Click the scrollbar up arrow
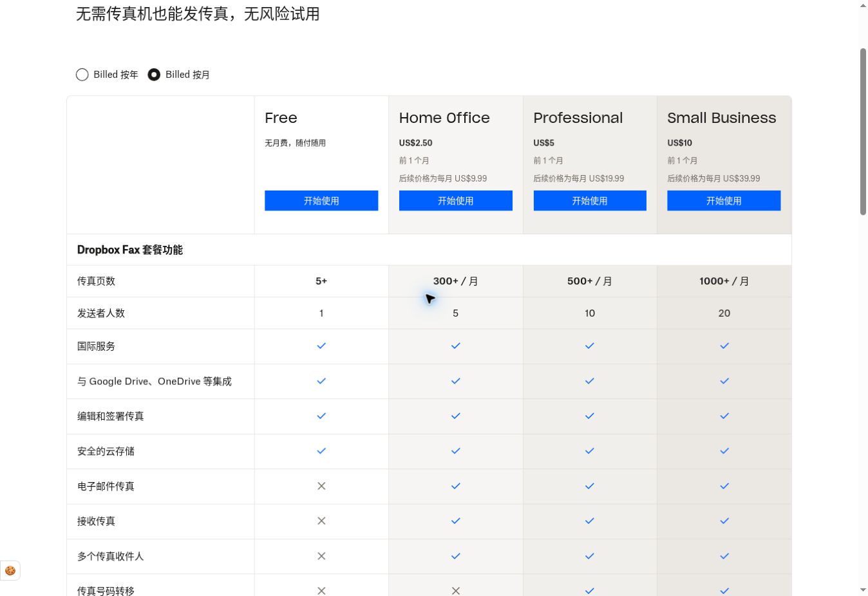868x596 pixels. [x=863, y=6]
